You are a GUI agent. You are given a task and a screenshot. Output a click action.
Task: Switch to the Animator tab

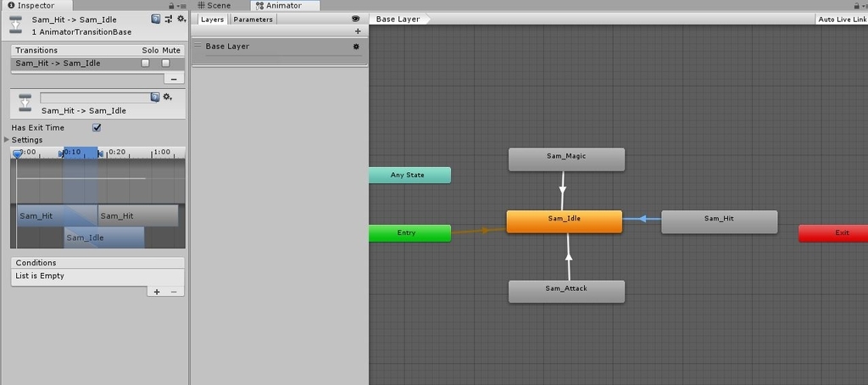click(286, 6)
